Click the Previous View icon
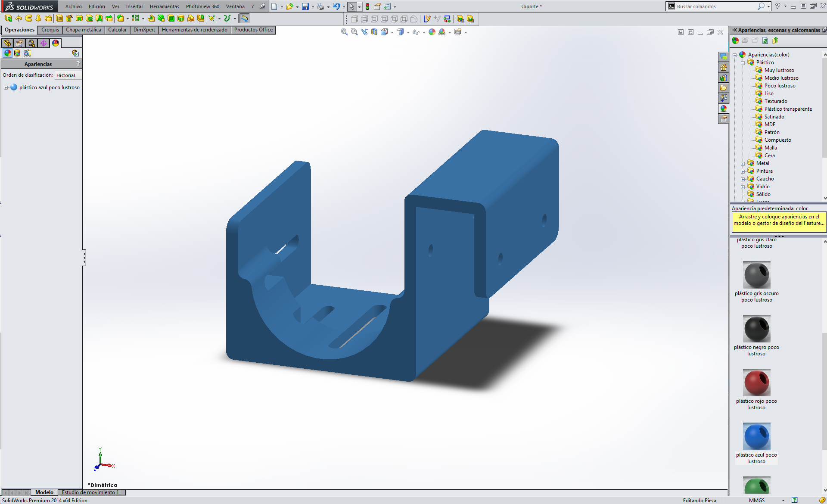Viewport: 827px width, 504px height. pos(364,32)
